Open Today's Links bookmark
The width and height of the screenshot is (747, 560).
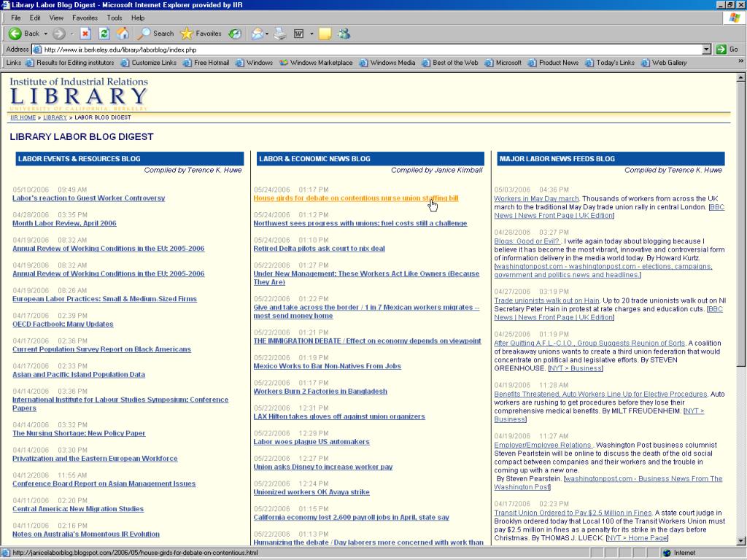coord(610,63)
